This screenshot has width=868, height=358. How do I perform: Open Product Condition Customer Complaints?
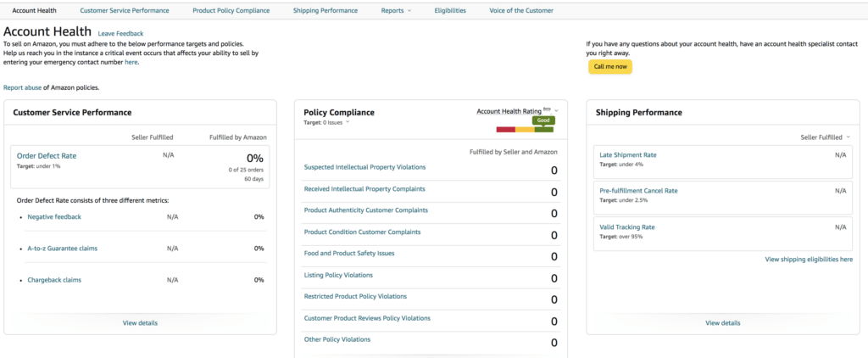pyautogui.click(x=362, y=232)
